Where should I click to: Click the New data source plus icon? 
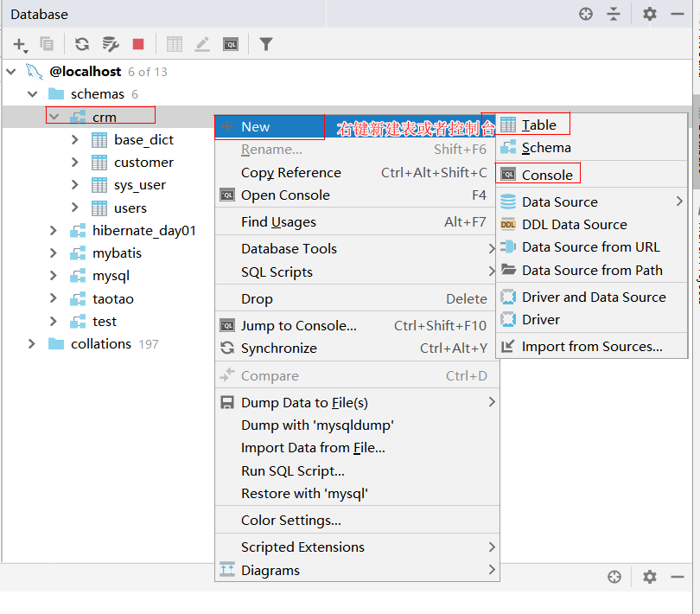click(19, 44)
